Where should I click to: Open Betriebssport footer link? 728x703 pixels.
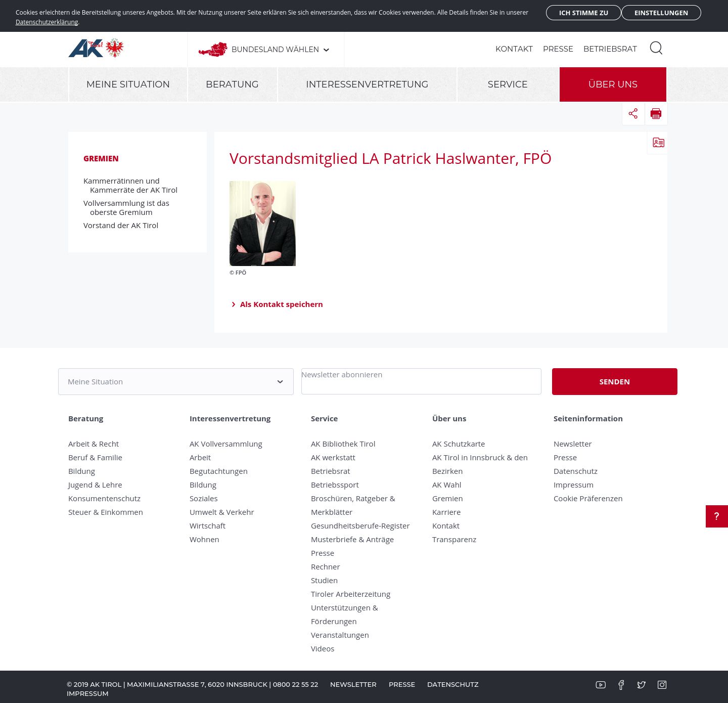(x=335, y=485)
